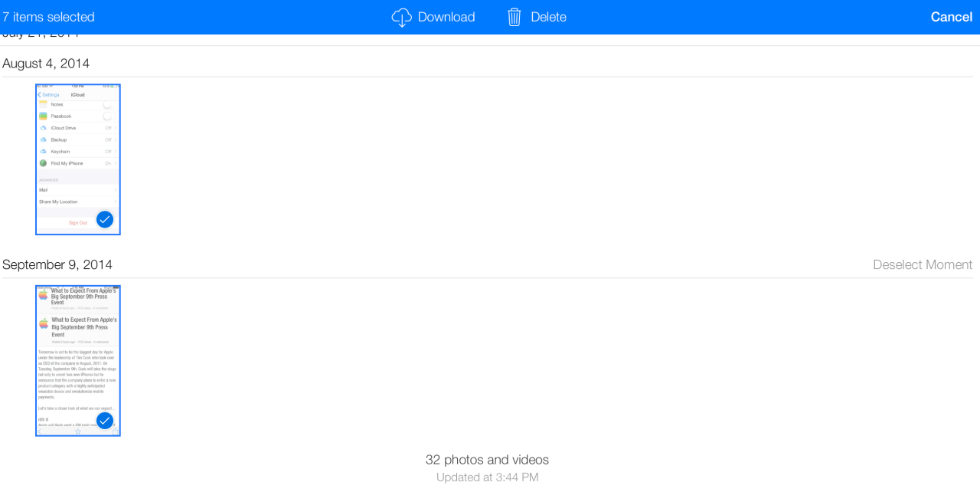
Task: Click the 'Updated at 3:44 PM' timestamp
Action: click(487, 477)
